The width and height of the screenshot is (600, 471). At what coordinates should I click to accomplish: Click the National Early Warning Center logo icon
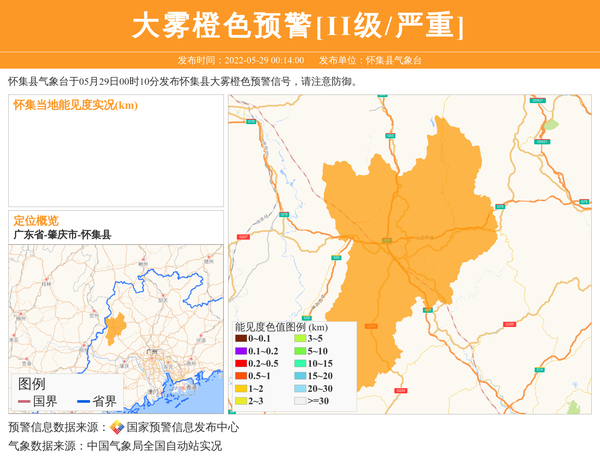tap(117, 427)
